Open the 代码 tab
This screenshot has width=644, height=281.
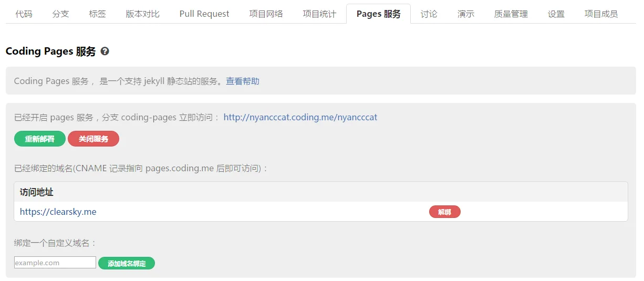24,14
